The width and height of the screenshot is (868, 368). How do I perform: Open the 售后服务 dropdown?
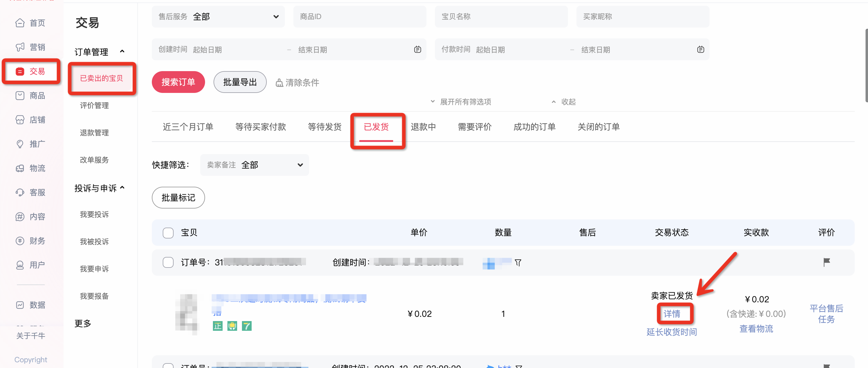[218, 17]
